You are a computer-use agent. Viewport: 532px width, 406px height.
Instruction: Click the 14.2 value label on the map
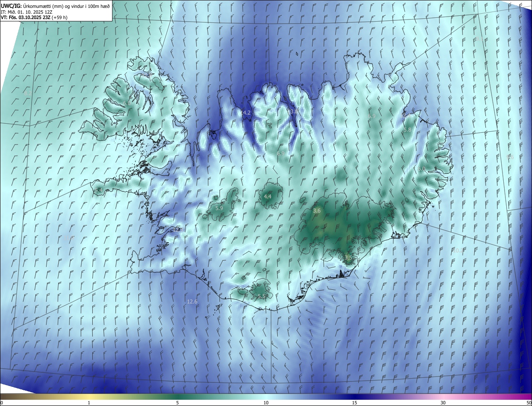point(245,113)
